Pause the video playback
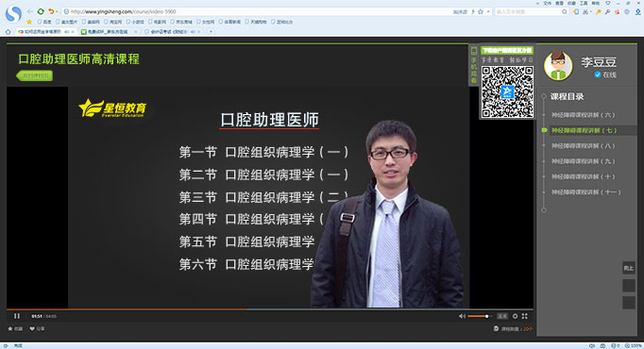 tap(17, 316)
